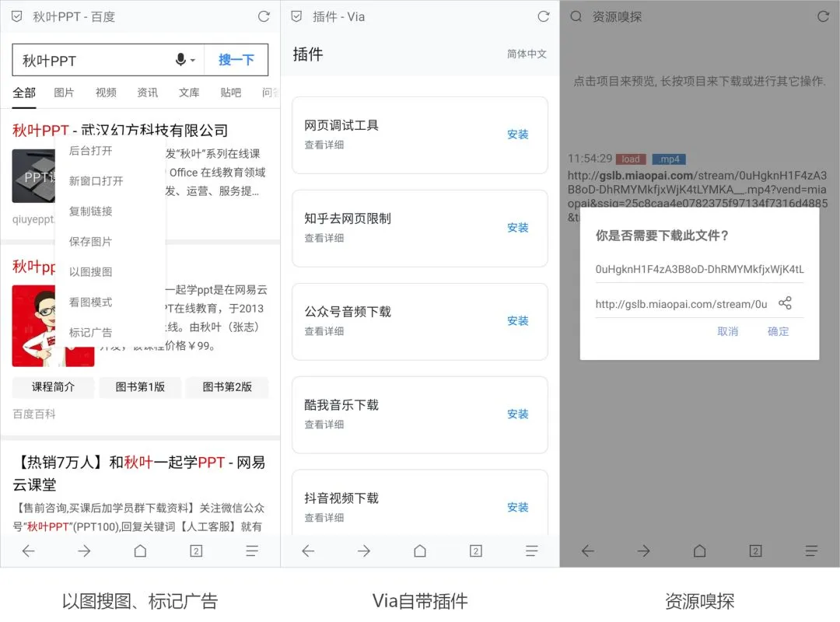Go back in Baidu screen bottom bar
The height and width of the screenshot is (622, 840).
(x=29, y=550)
